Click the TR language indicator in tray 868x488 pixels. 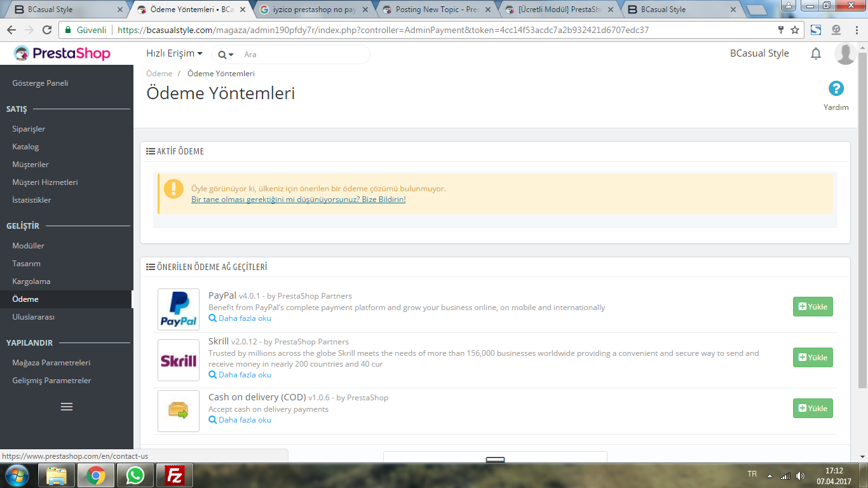click(752, 475)
